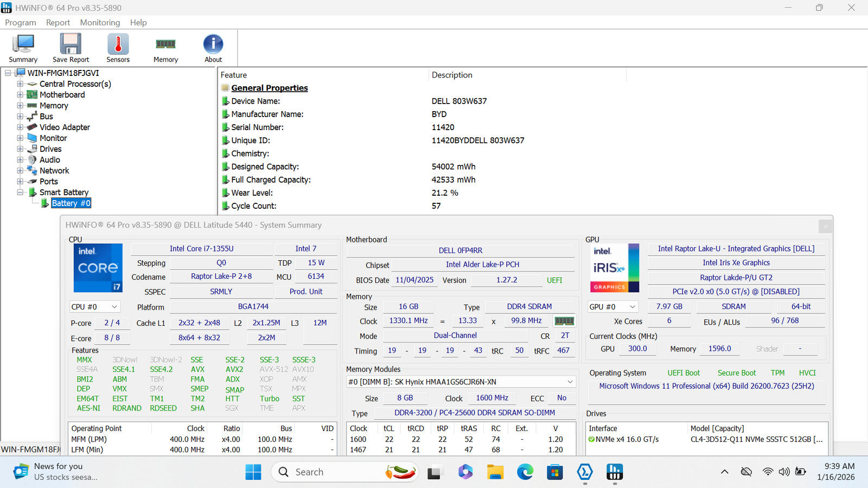Screen dimensions: 868x488
Task: Open the CPU #0 selector dropdown
Action: click(x=94, y=307)
